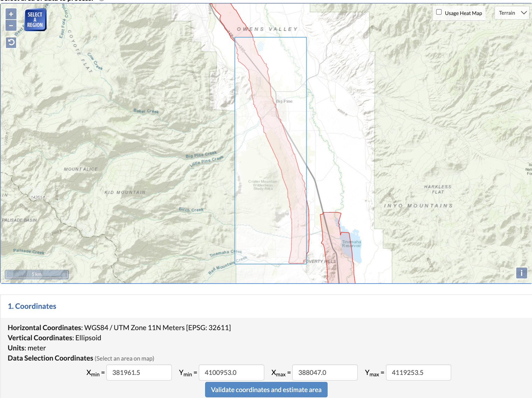
Task: Click the OWENS VALLEY map label
Action: point(267,29)
